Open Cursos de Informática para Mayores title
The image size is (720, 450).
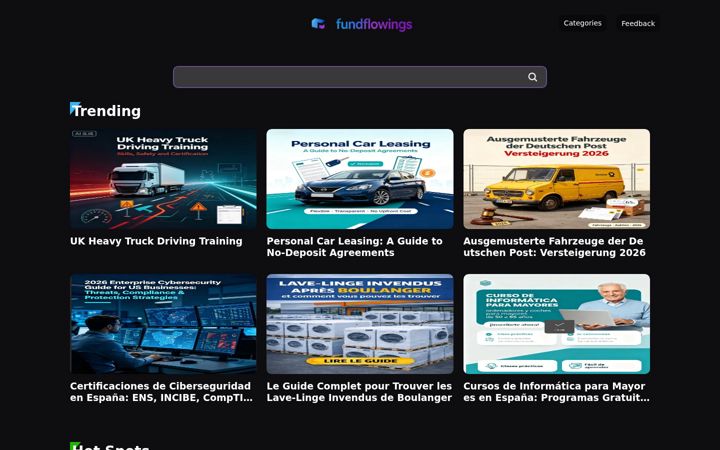coord(556,392)
